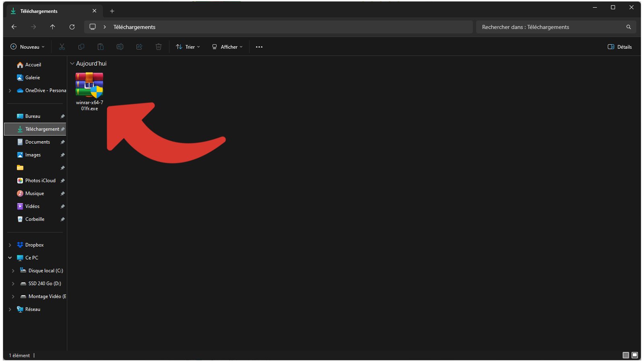Select the winrar-x64-701fr.exe file
Viewport: 644px width, 362px height.
[89, 92]
